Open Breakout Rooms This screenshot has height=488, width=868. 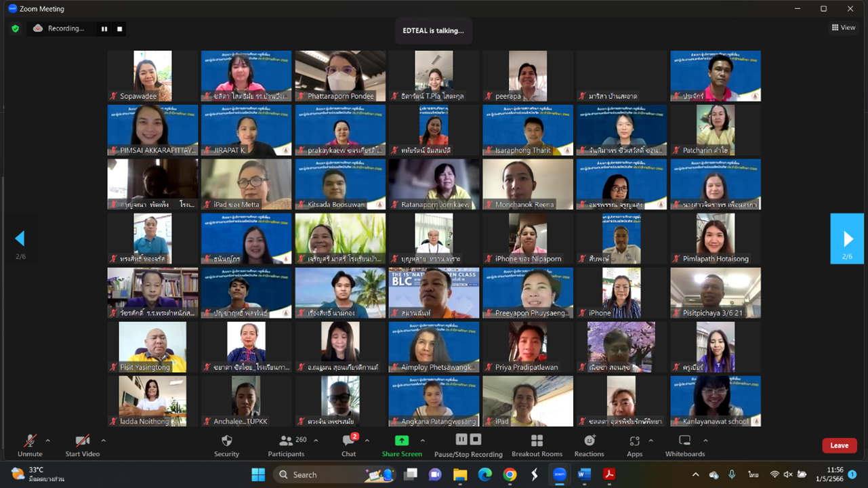pos(537,445)
